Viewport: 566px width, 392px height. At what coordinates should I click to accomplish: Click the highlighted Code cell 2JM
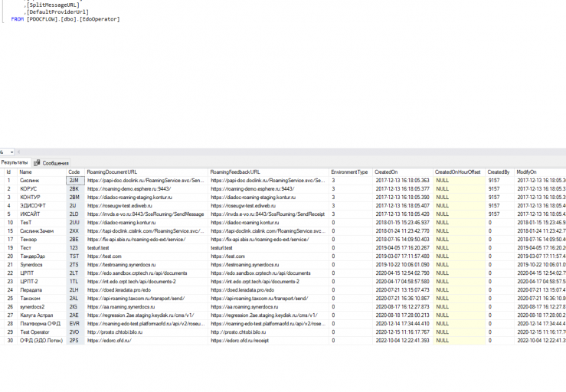(76, 181)
